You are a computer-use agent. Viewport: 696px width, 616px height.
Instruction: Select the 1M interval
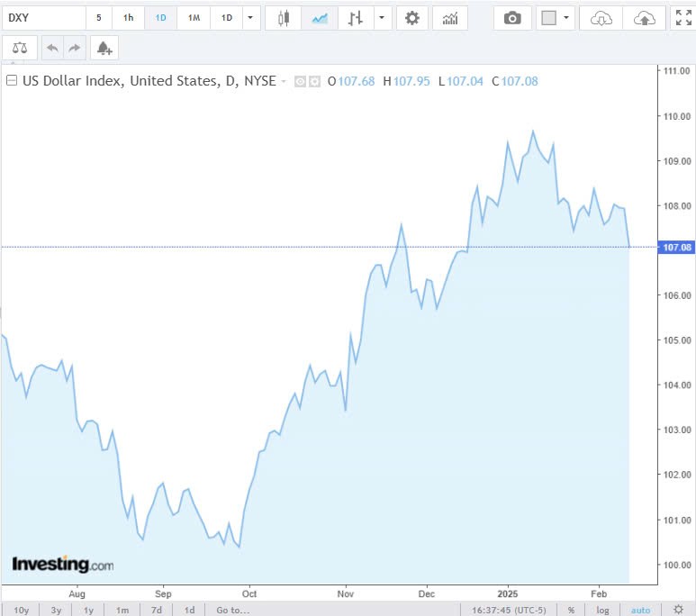(194, 18)
